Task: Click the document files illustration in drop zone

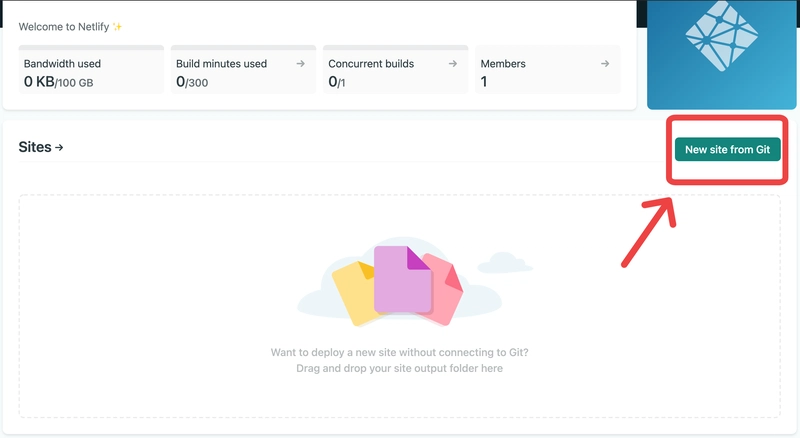Action: (399, 285)
